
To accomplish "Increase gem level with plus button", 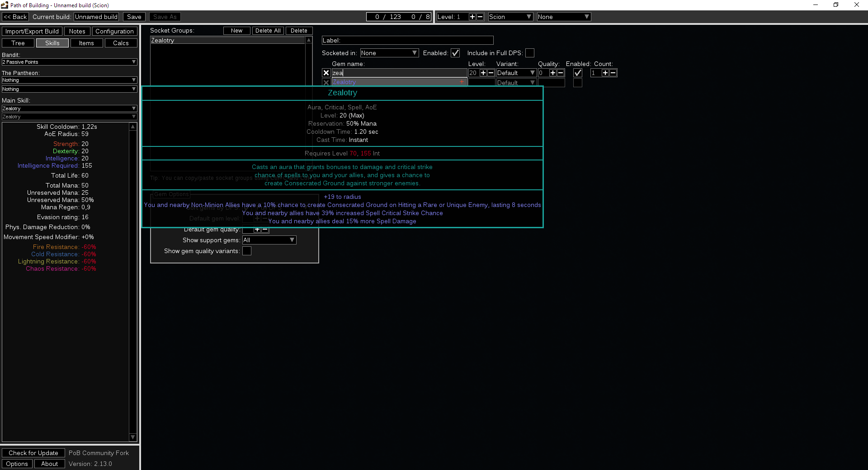I will [x=483, y=73].
